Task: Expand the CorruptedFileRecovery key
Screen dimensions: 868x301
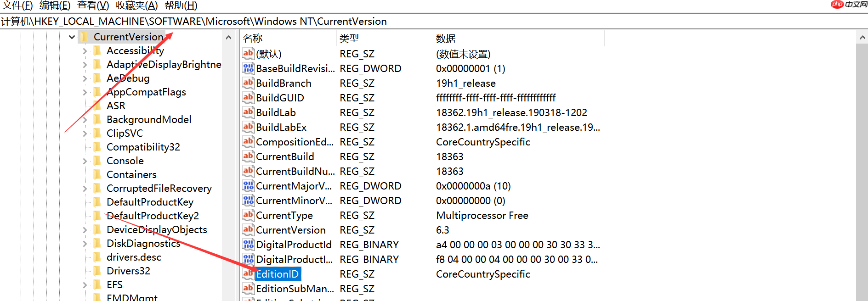Action: pyautogui.click(x=85, y=189)
